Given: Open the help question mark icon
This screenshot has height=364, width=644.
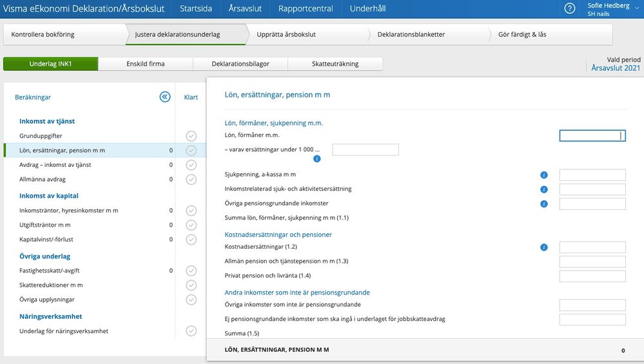Looking at the screenshot, I should (569, 8).
